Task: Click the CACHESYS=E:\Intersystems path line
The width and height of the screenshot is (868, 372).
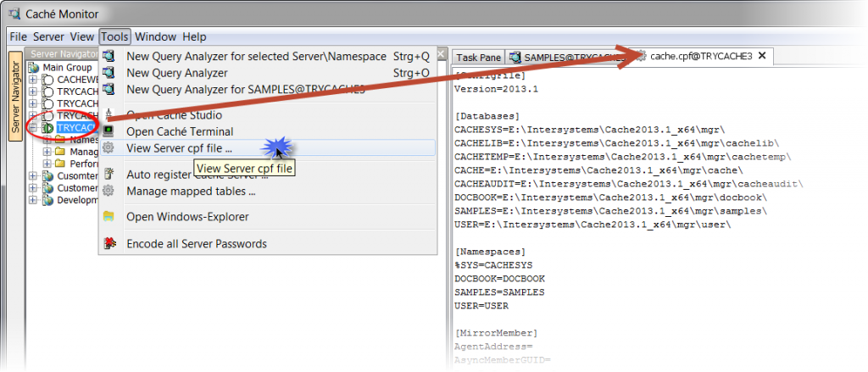Action: [590, 130]
